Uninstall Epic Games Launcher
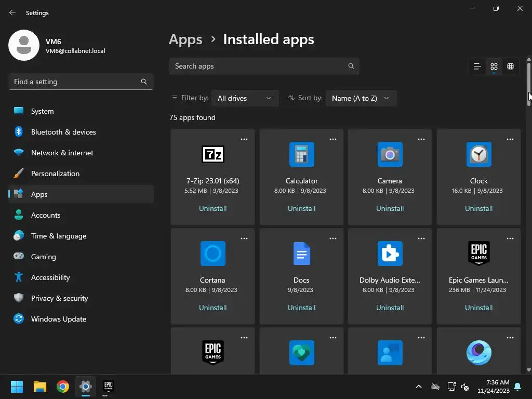The height and width of the screenshot is (399, 532). point(478,308)
